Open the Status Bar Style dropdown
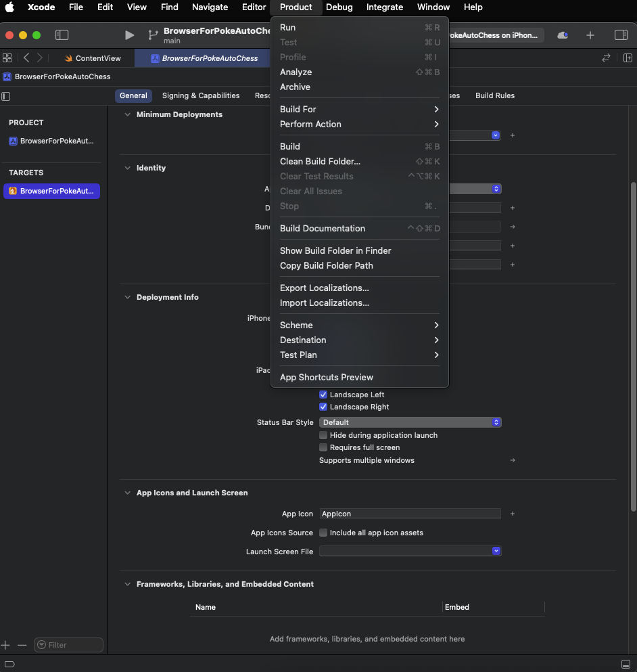This screenshot has width=637, height=672. click(x=410, y=422)
